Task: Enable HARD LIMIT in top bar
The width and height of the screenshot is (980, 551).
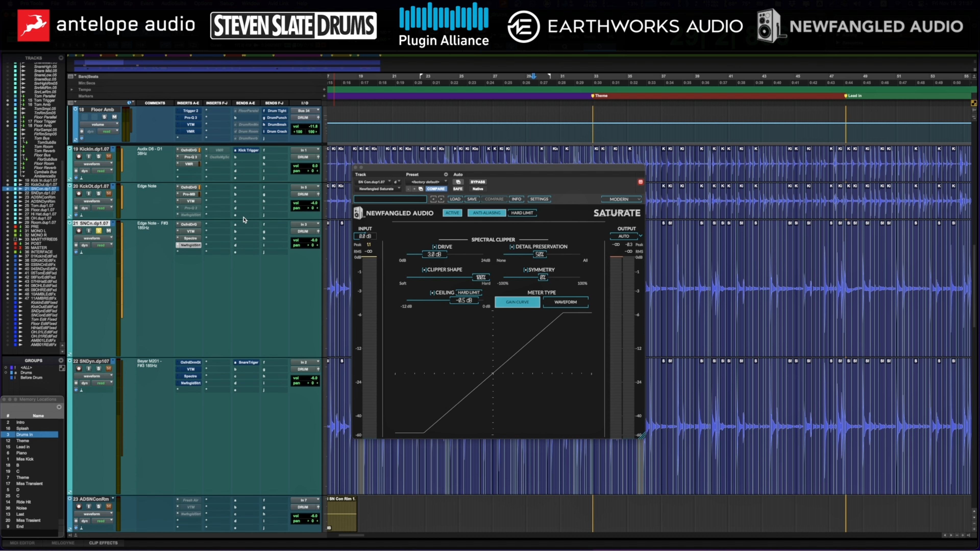Action: 522,213
